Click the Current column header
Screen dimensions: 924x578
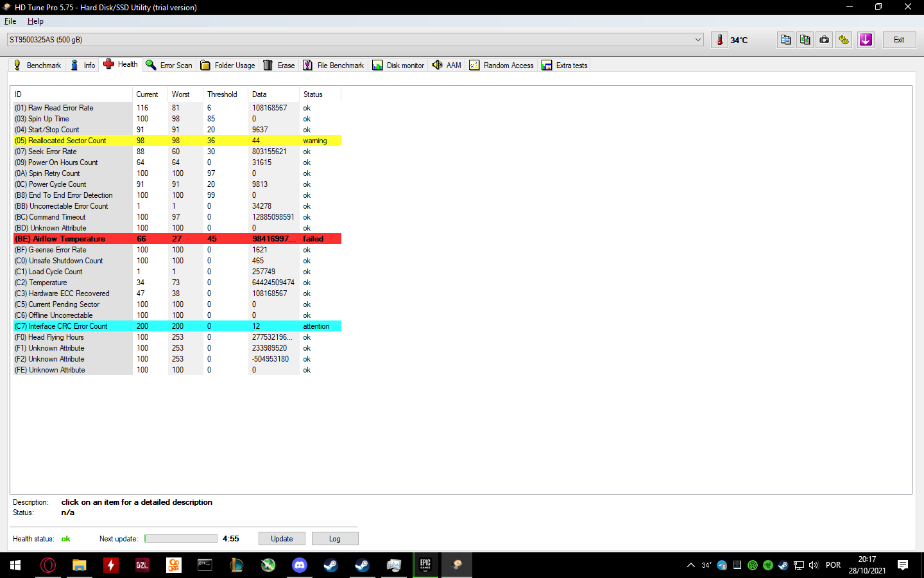pos(150,94)
